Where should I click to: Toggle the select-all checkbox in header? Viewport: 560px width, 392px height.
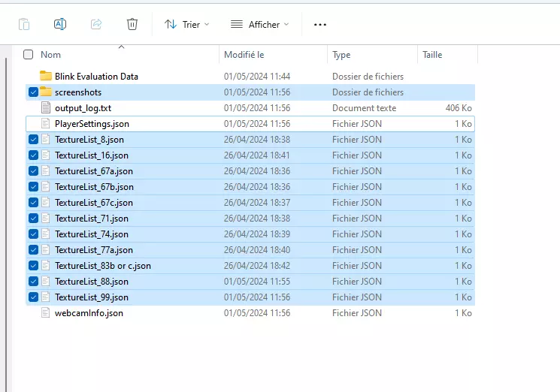(29, 55)
